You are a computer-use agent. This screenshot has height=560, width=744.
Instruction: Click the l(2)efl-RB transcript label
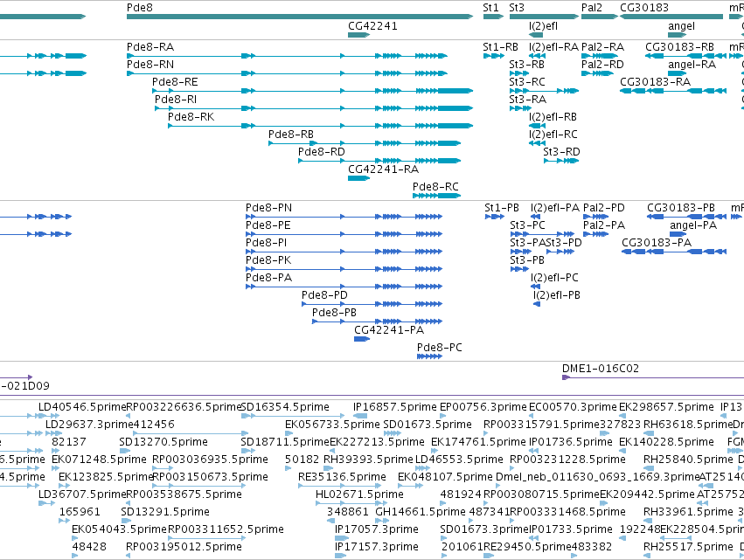[553, 117]
